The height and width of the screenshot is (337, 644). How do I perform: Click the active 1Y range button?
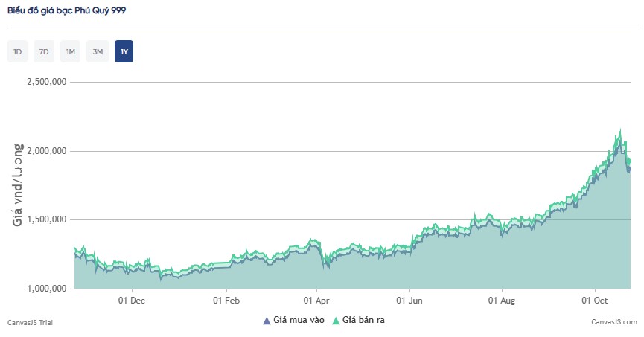pyautogui.click(x=124, y=52)
